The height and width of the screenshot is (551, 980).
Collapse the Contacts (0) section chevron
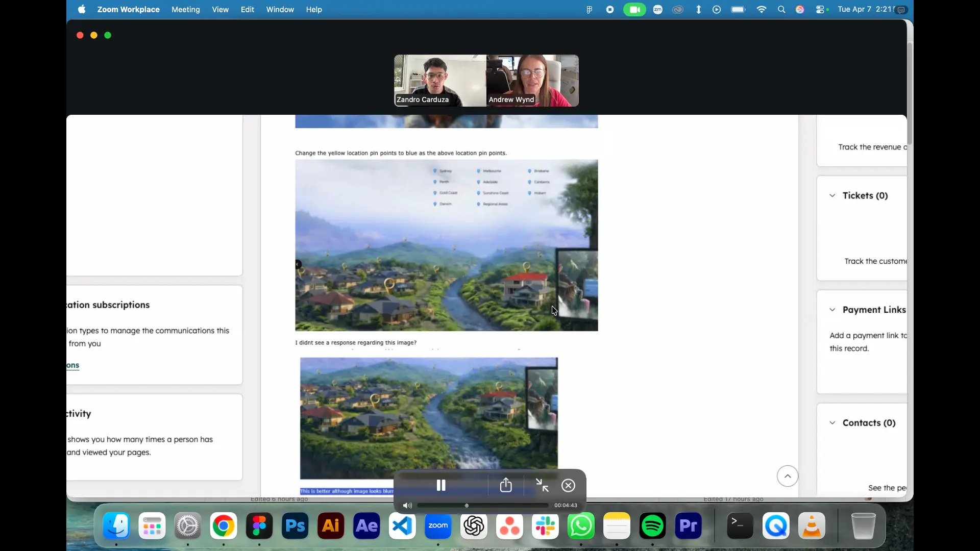point(832,423)
